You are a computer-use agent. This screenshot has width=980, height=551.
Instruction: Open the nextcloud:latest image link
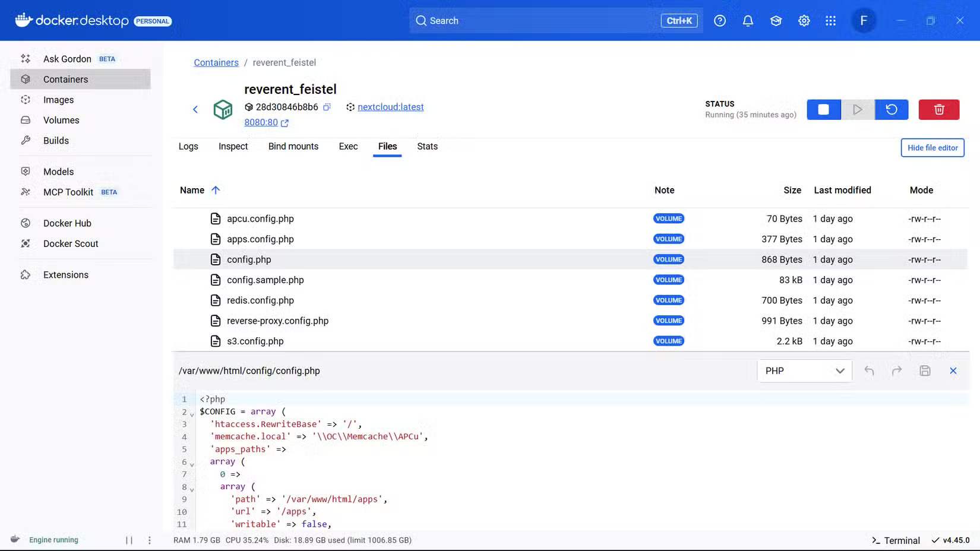390,107
